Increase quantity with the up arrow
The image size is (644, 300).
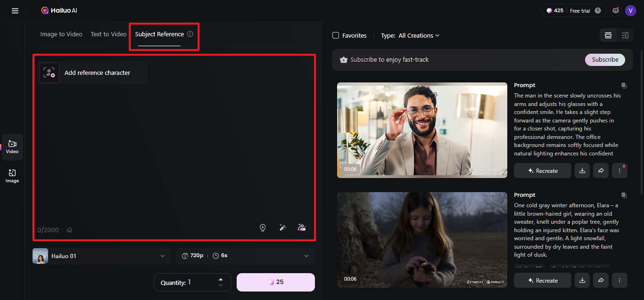221,279
